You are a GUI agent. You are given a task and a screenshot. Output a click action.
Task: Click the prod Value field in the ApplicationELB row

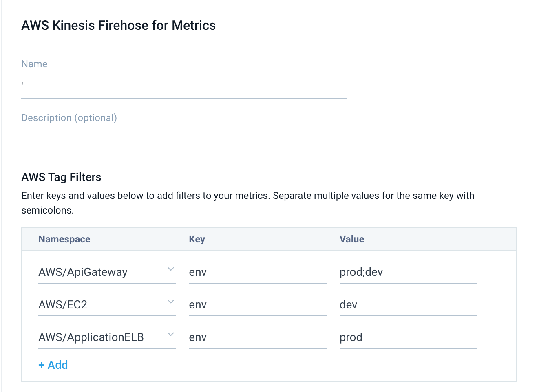point(408,337)
